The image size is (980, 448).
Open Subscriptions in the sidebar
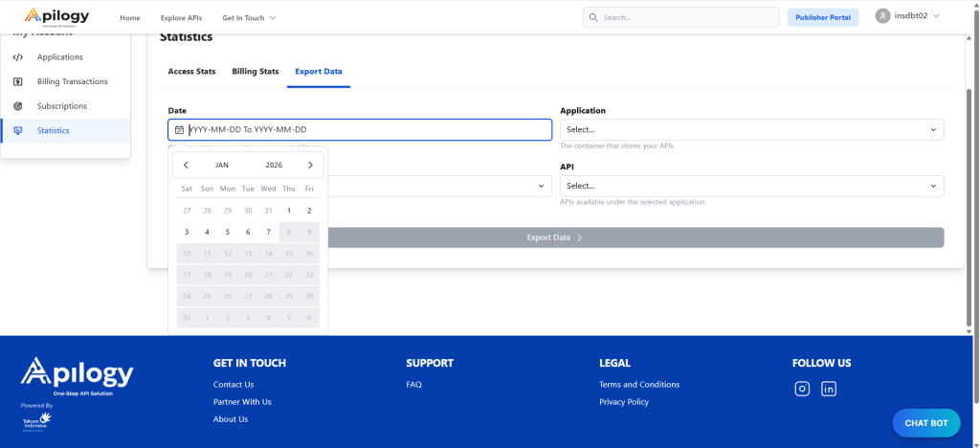[x=61, y=106]
